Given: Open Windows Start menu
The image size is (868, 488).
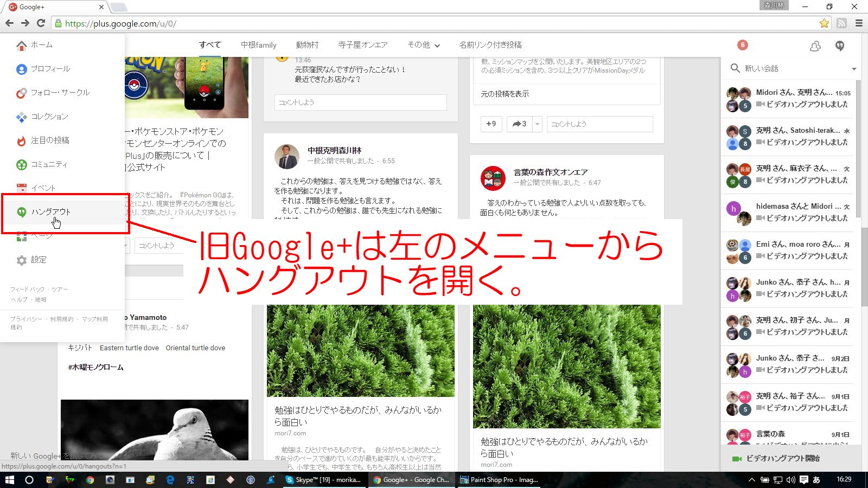Looking at the screenshot, I should tap(9, 480).
